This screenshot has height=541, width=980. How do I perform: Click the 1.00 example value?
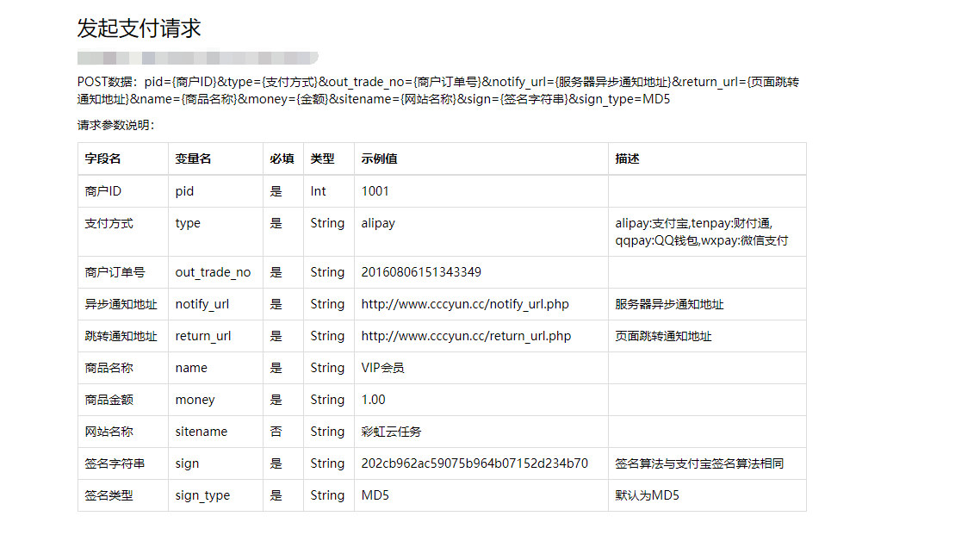373,401
